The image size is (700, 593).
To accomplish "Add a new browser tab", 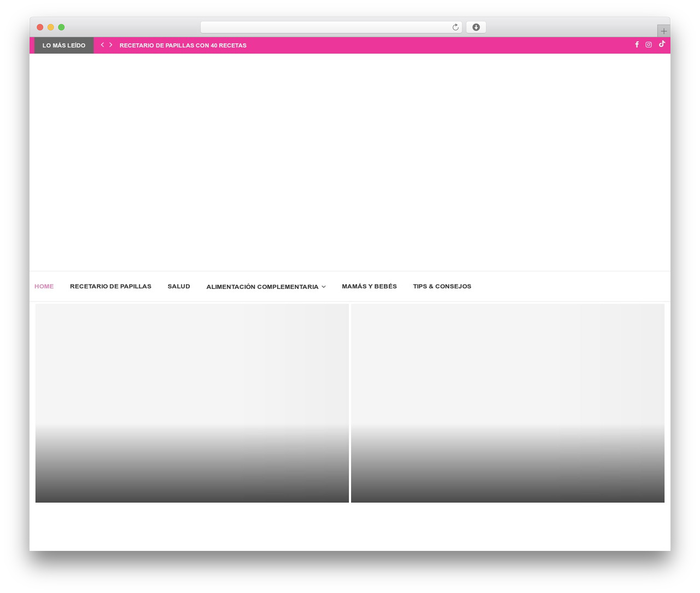I will (663, 31).
